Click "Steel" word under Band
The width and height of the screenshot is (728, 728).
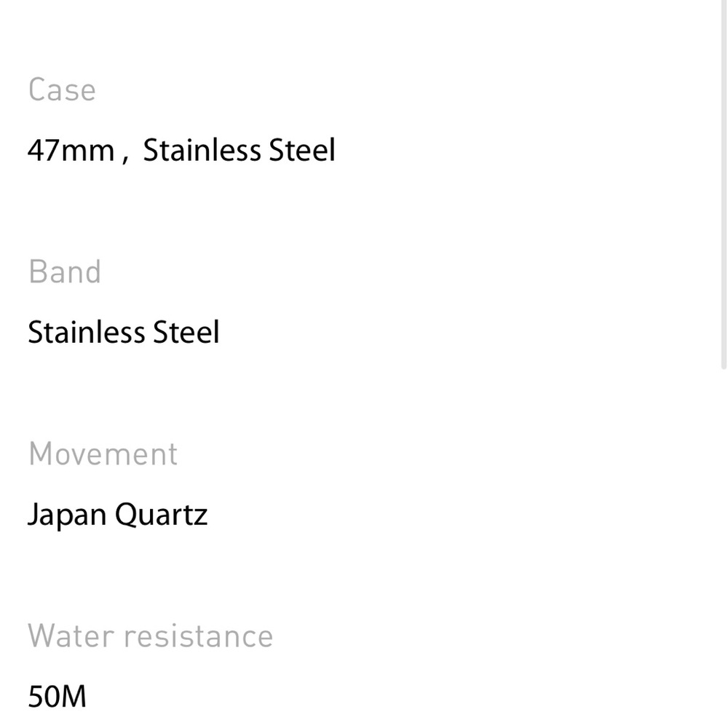[186, 333]
